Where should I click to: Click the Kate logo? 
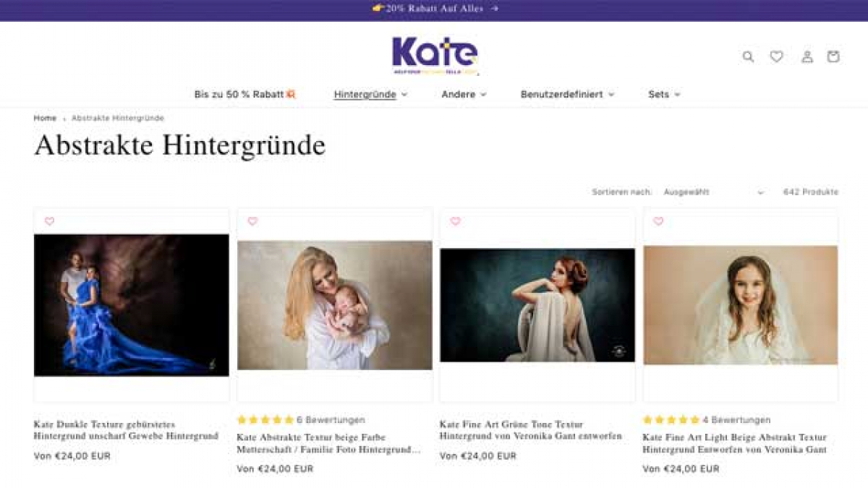click(x=435, y=56)
